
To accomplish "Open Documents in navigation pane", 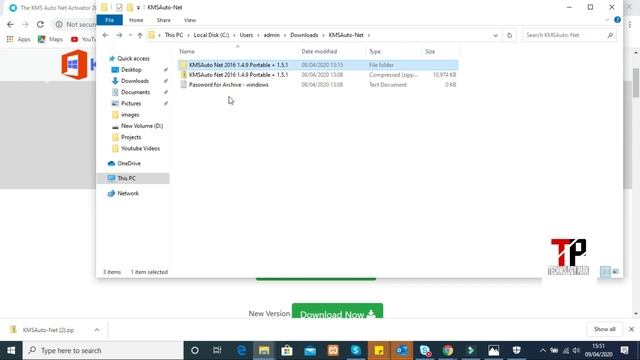I will point(135,92).
